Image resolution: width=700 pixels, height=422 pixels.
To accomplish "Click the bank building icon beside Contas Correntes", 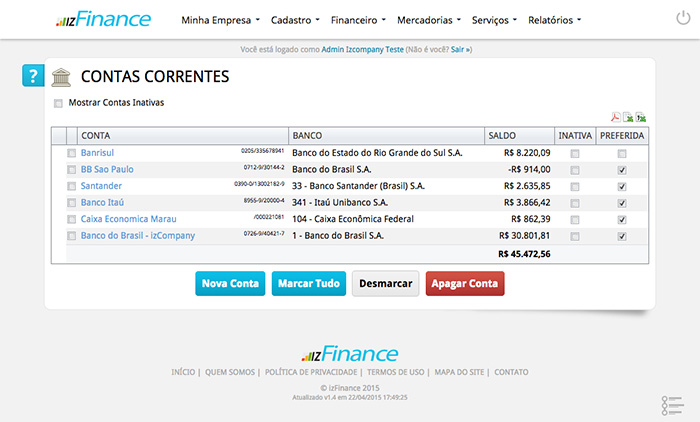I will point(61,77).
